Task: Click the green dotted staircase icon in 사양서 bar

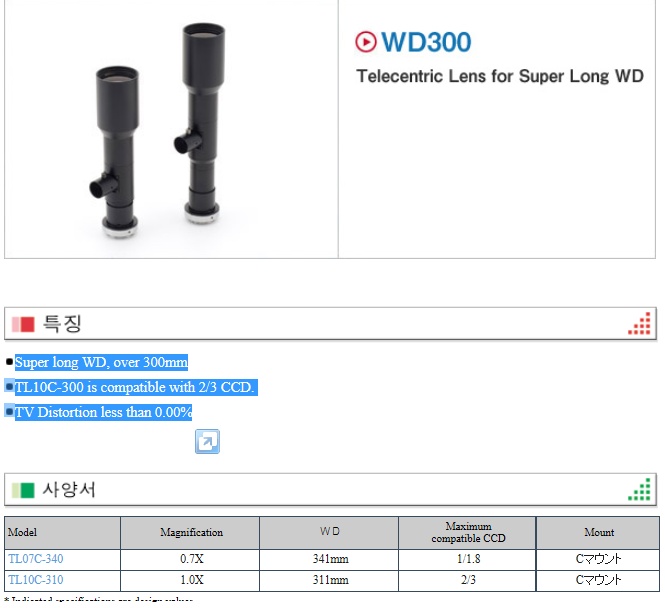Action: (639, 489)
